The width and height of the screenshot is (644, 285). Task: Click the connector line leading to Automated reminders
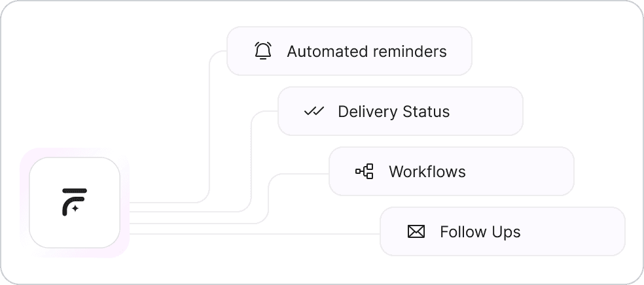click(209, 131)
